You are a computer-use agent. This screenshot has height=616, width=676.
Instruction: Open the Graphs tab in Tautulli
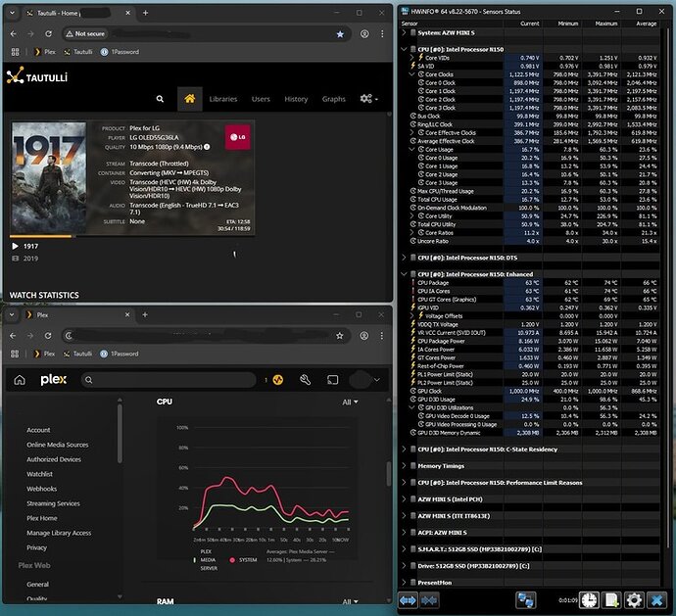(333, 99)
